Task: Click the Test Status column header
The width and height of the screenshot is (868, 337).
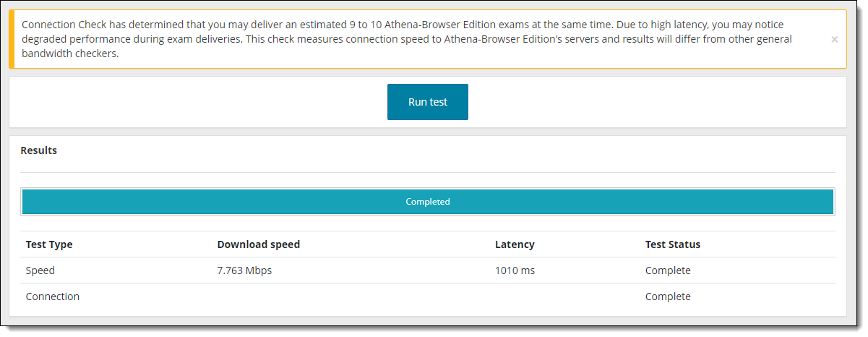Action: pyautogui.click(x=673, y=244)
